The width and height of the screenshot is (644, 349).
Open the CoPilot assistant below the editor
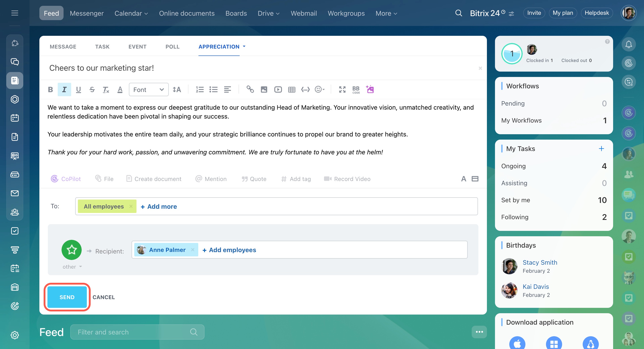point(66,179)
